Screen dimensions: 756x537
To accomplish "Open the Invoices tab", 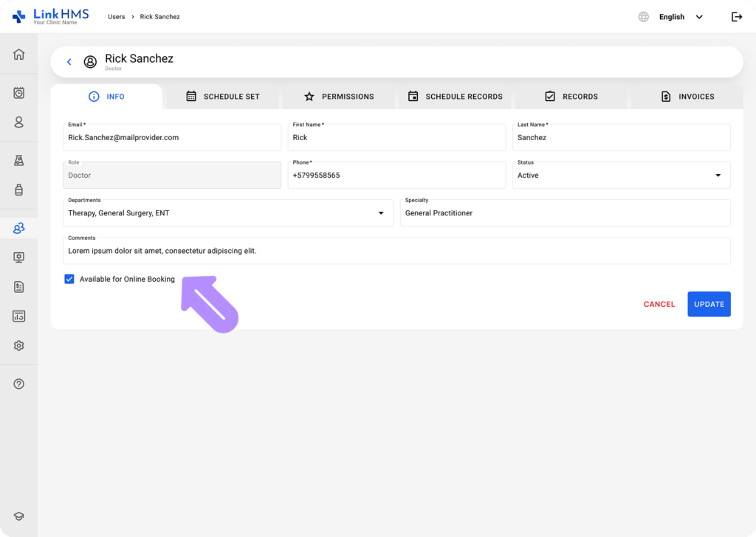I will pyautogui.click(x=687, y=97).
